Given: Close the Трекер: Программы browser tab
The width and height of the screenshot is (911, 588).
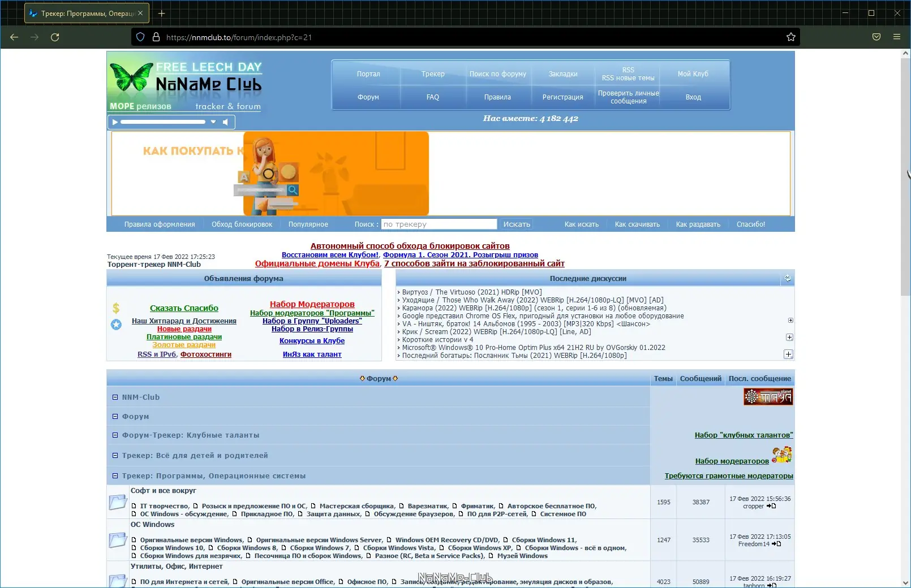Looking at the screenshot, I should pos(140,14).
